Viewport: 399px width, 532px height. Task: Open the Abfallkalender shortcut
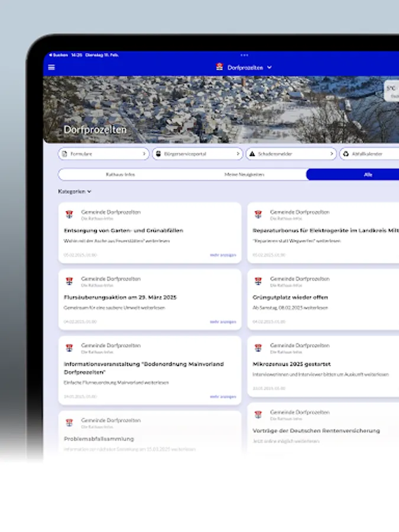[369, 154]
